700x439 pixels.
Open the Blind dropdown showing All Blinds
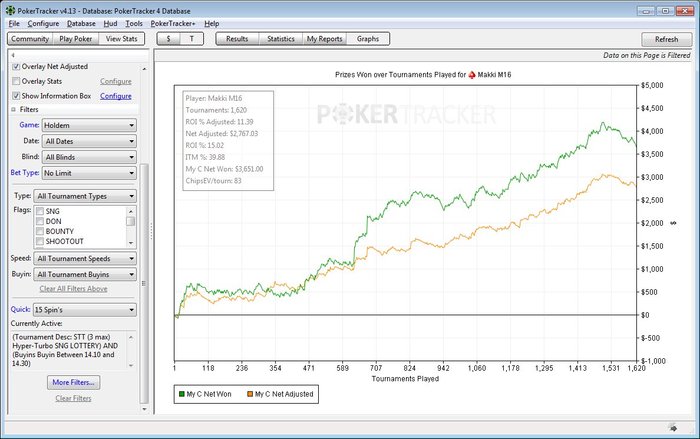89,157
